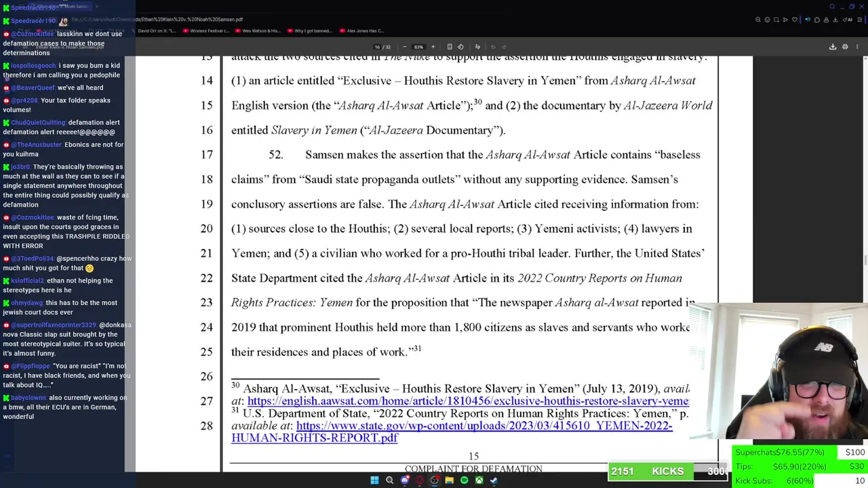868x488 pixels.
Task: Click chat username @supertrollfaxnoprinter3329
Action: [54, 325]
